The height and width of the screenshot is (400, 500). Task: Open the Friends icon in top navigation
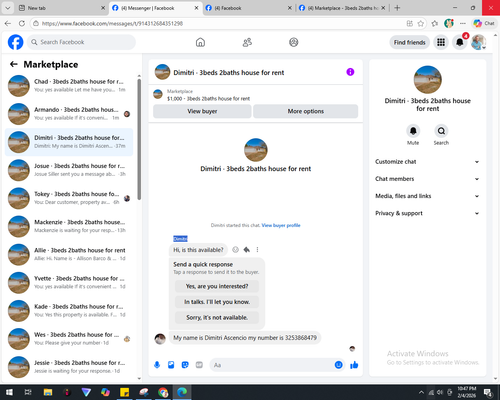coord(247,42)
